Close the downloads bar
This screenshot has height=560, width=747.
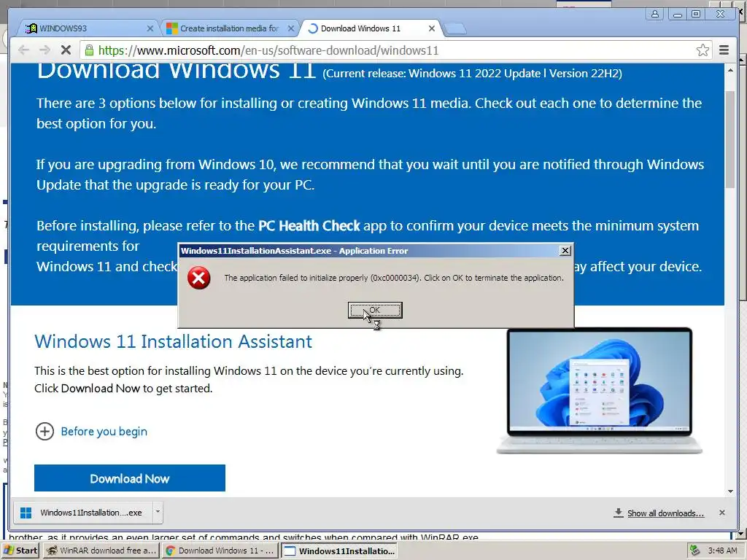pyautogui.click(x=722, y=513)
